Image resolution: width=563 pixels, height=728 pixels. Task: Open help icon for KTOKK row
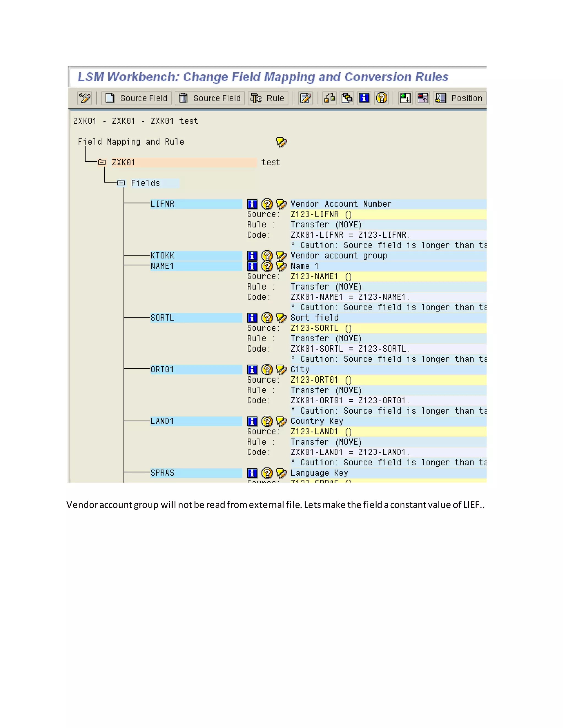point(267,256)
